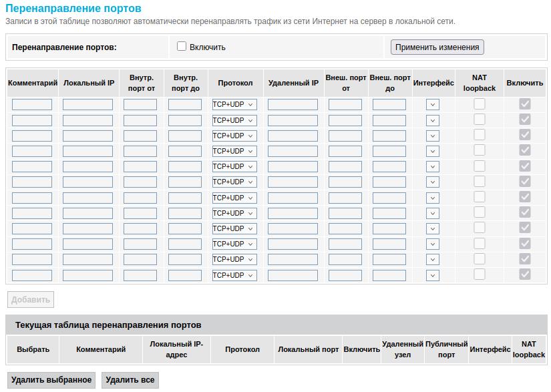Viewport: 551px width, 392px height.
Task: Click the 'Применить изменения' button
Action: coord(437,47)
